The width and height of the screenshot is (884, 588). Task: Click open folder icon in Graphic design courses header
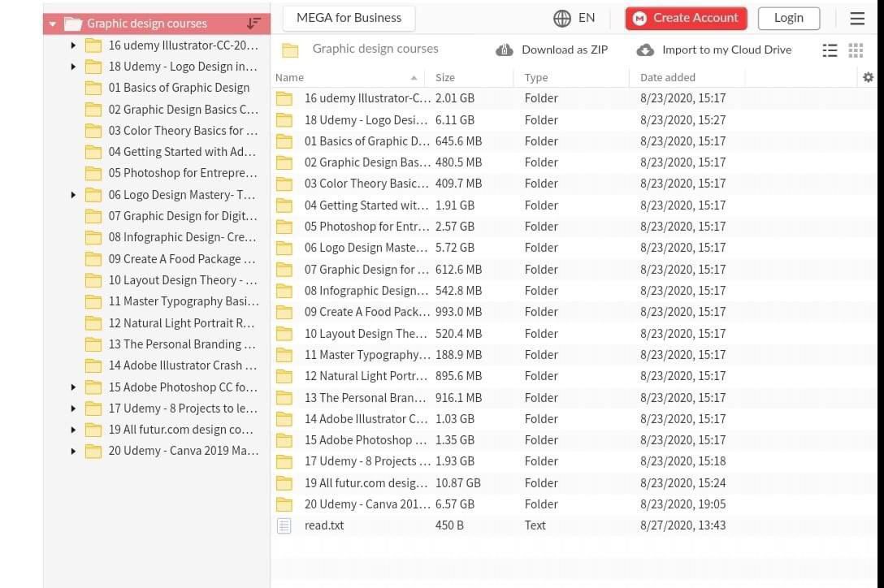tap(73, 24)
